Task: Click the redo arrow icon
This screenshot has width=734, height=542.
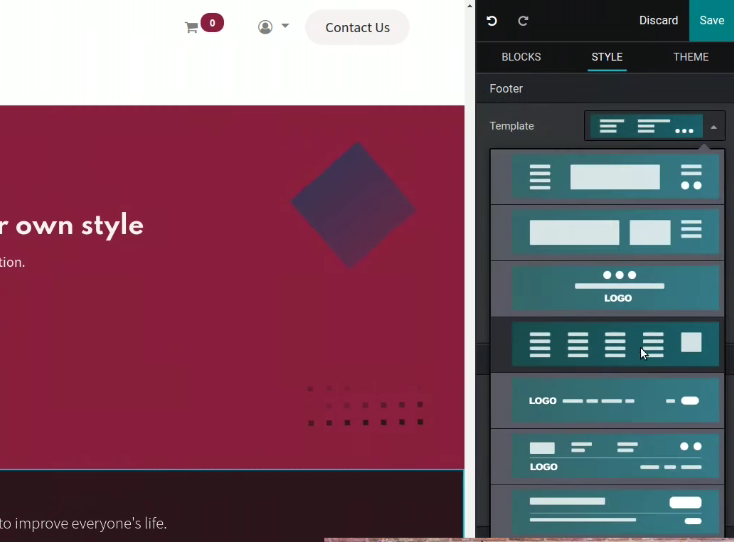Action: click(x=523, y=21)
